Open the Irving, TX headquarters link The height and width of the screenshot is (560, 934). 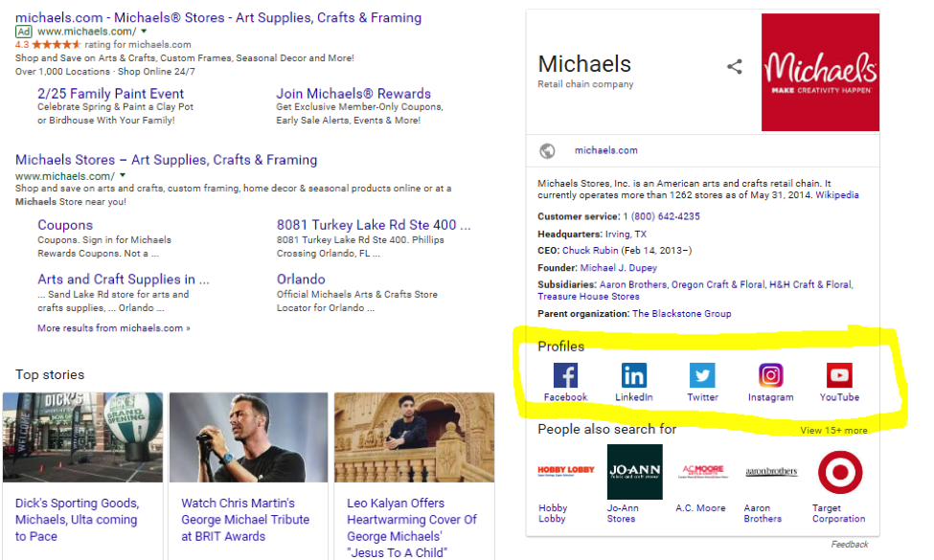click(626, 234)
